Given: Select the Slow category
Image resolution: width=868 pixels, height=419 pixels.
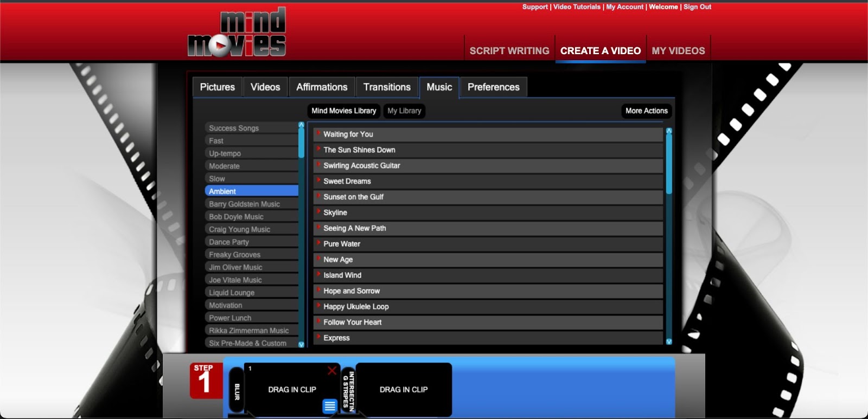Looking at the screenshot, I should [x=252, y=178].
